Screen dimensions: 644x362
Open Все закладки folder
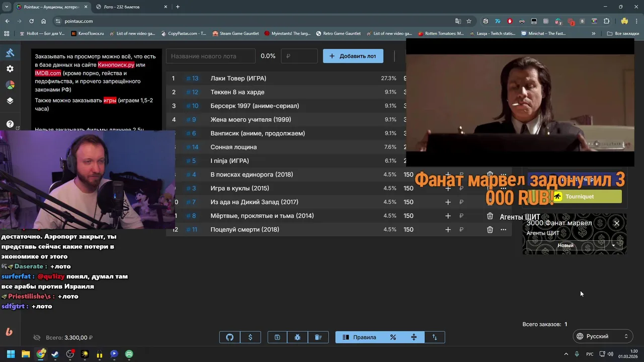pos(624,34)
